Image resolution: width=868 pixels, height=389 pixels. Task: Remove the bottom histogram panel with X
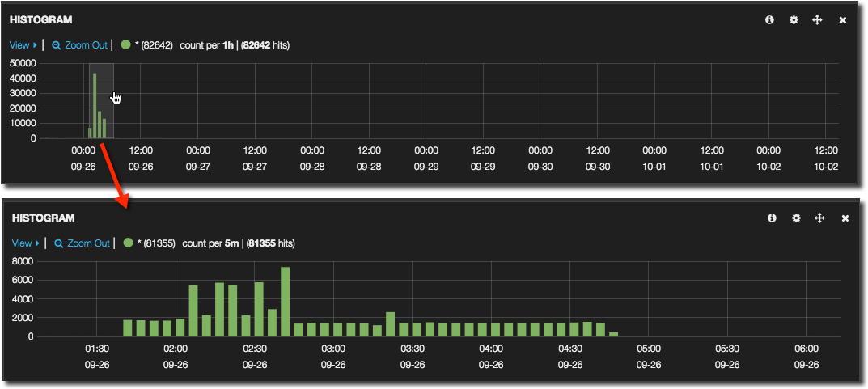coord(845,218)
